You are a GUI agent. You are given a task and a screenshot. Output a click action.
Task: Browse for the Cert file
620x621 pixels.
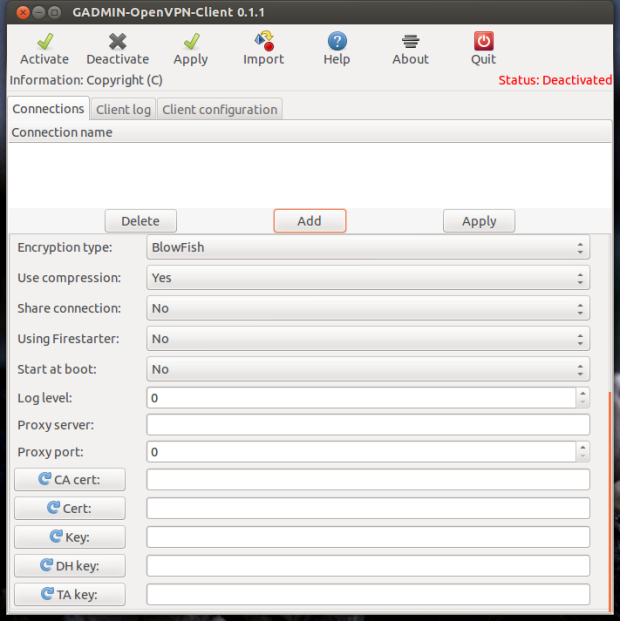[70, 508]
